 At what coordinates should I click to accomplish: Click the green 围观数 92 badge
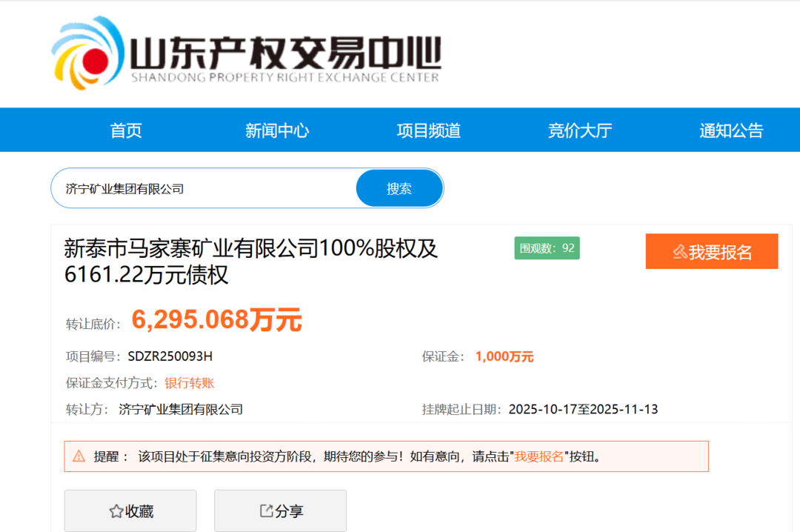click(547, 248)
